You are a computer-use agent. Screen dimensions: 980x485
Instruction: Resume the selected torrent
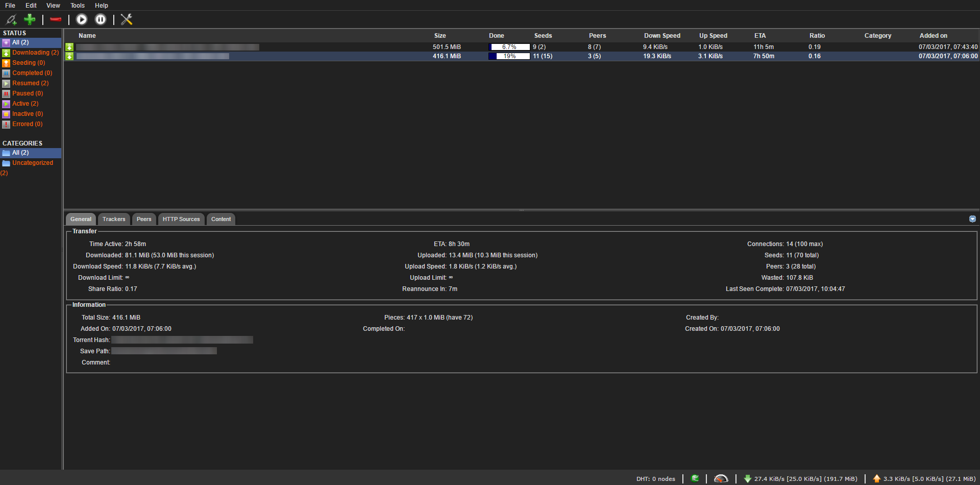tap(82, 19)
